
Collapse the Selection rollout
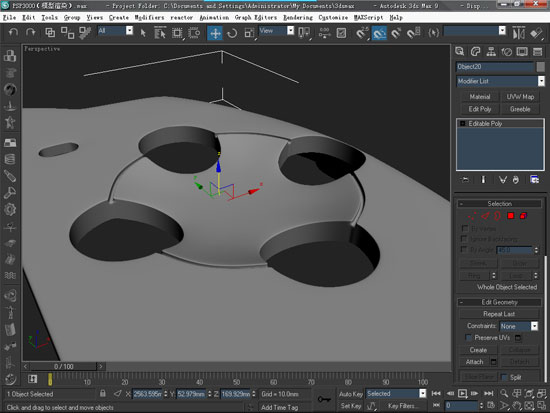pyautogui.click(x=499, y=204)
